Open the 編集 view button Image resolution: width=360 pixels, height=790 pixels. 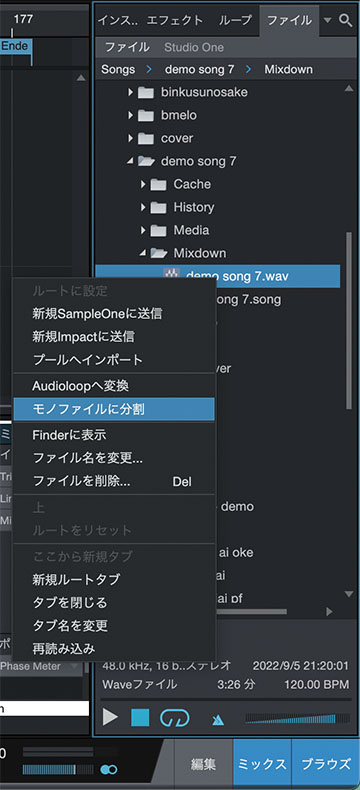pos(203,764)
